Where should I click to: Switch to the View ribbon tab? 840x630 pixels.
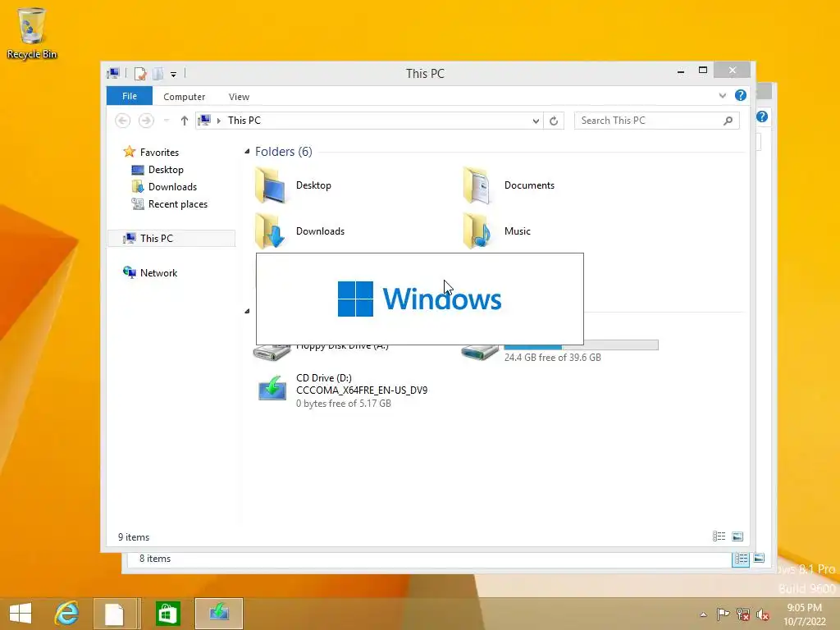pyautogui.click(x=239, y=97)
